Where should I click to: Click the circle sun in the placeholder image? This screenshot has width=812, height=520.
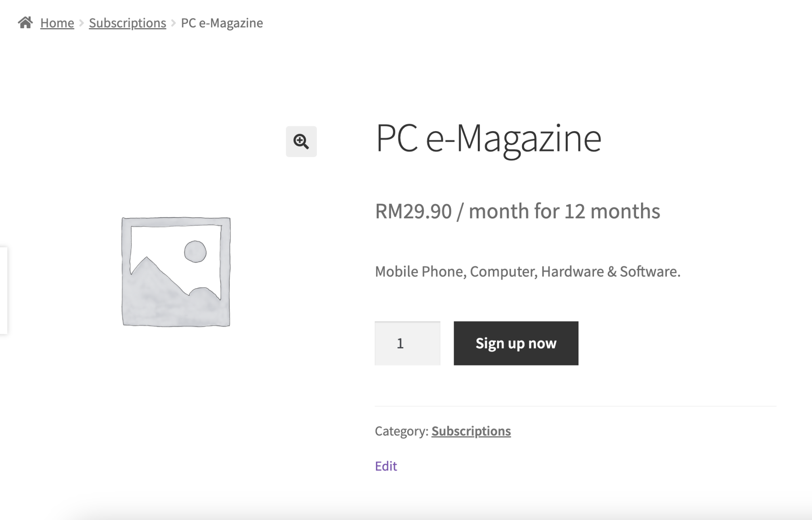point(195,250)
